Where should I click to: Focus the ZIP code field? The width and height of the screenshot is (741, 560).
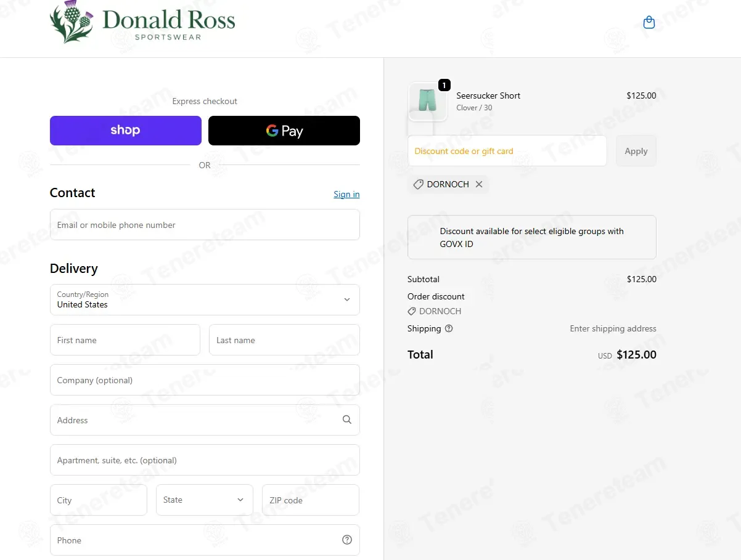(x=311, y=500)
